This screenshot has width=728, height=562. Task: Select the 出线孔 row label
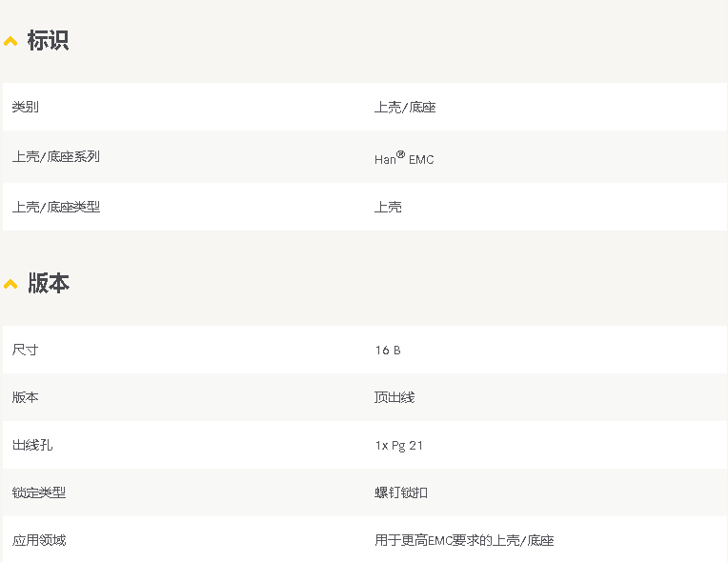click(32, 445)
